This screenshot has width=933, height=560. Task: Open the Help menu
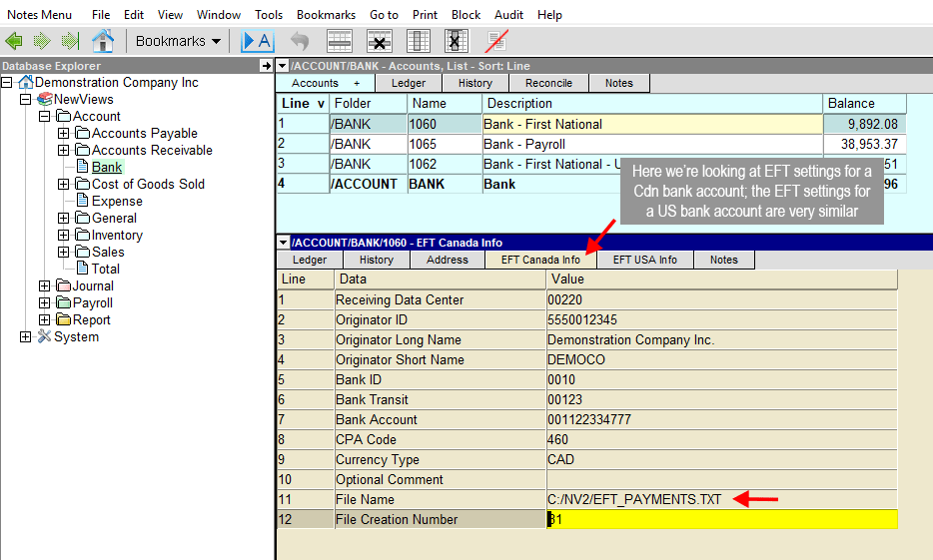[549, 15]
